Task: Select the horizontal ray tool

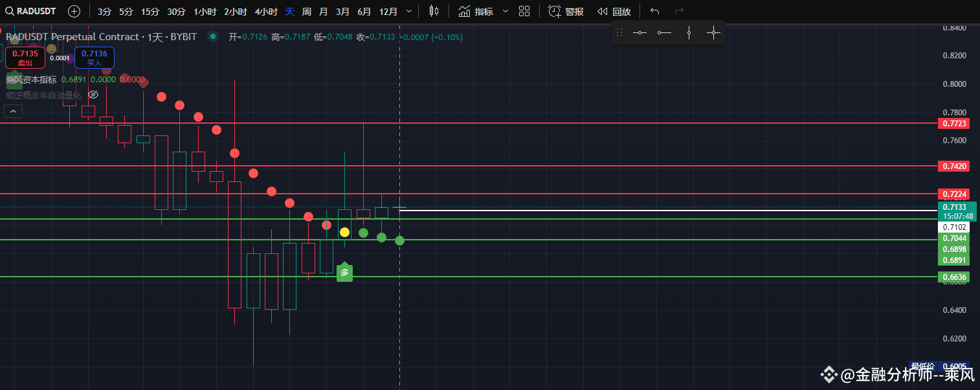Action: [x=664, y=32]
